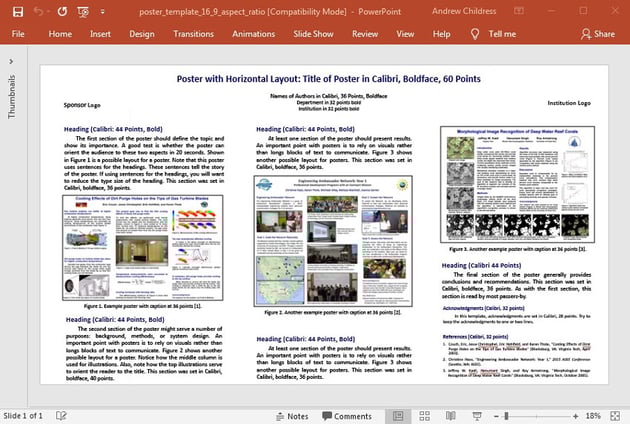
Task: Click the Redo/Repeat icon
Action: [x=63, y=12]
